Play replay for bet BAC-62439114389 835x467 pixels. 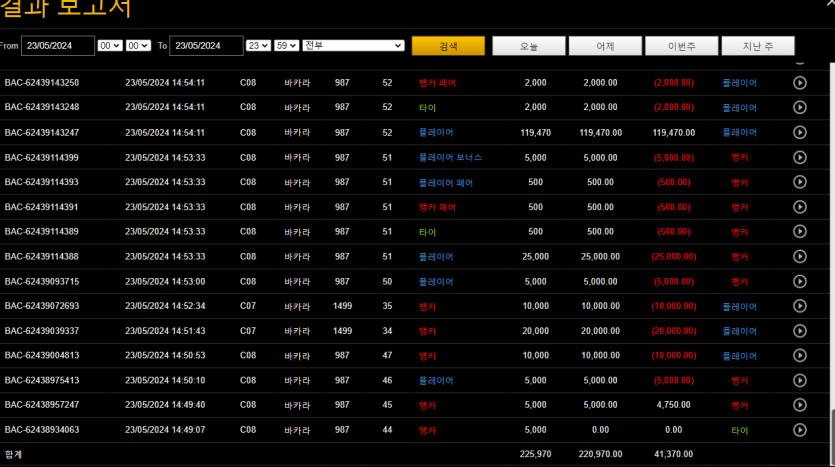pos(799,231)
